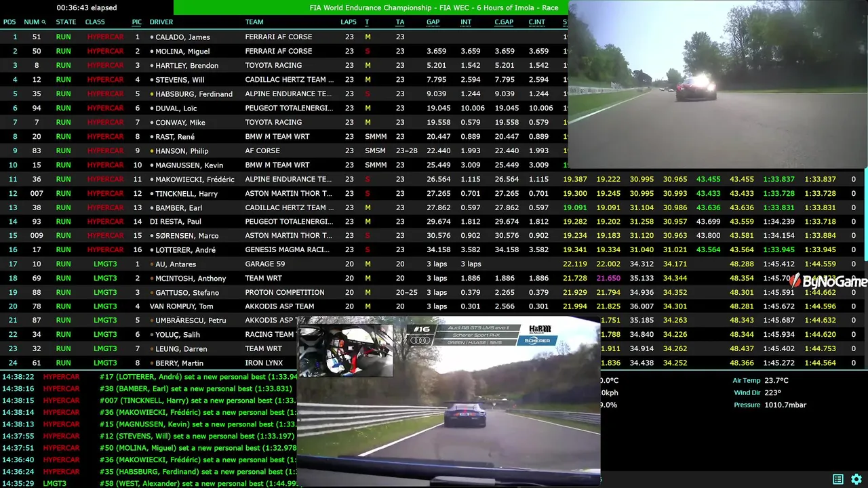Select driver MAKOWIECKI, Frédéric in the standings

click(195, 180)
